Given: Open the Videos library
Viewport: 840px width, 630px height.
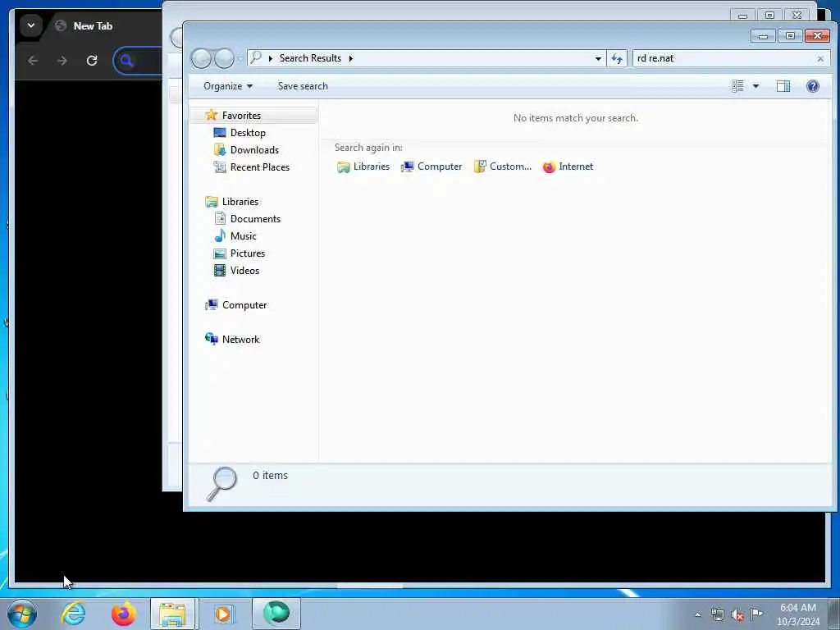Looking at the screenshot, I should point(244,271).
